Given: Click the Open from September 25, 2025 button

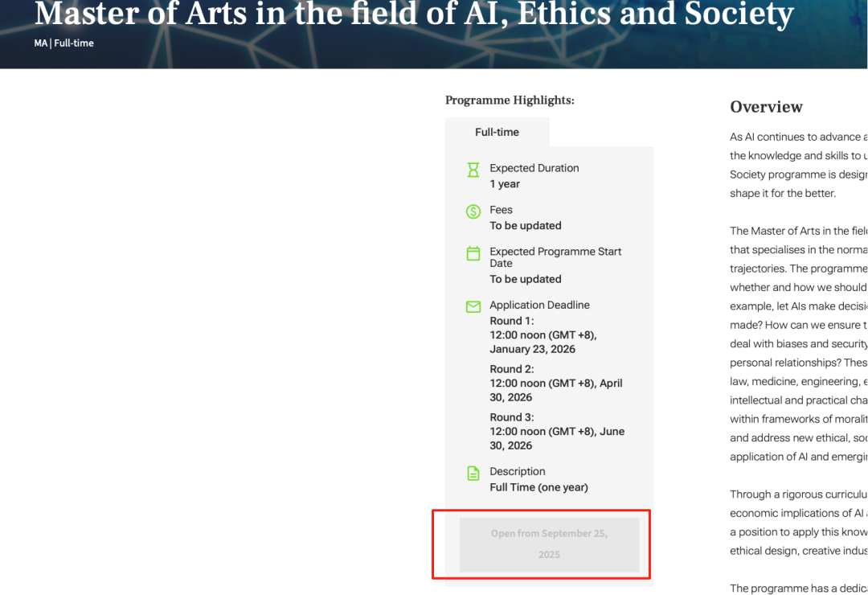Looking at the screenshot, I should tap(549, 544).
